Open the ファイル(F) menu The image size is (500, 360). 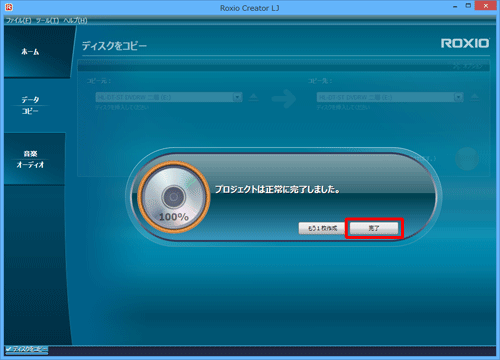(x=19, y=21)
